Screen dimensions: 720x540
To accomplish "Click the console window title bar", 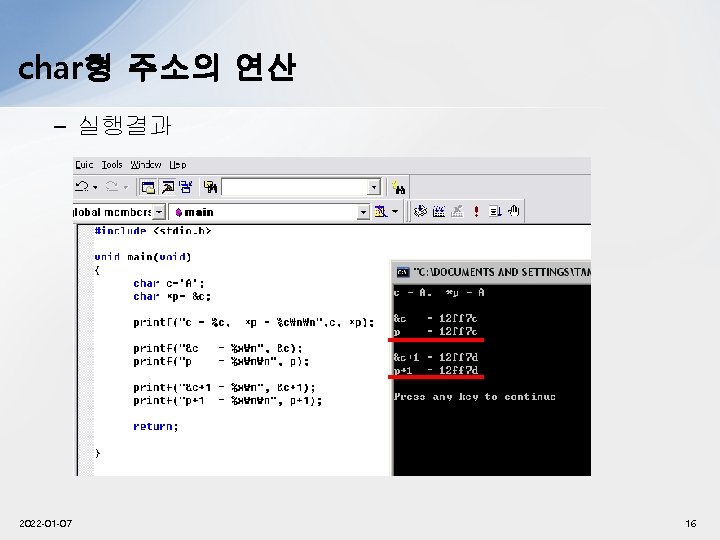I will (x=491, y=272).
